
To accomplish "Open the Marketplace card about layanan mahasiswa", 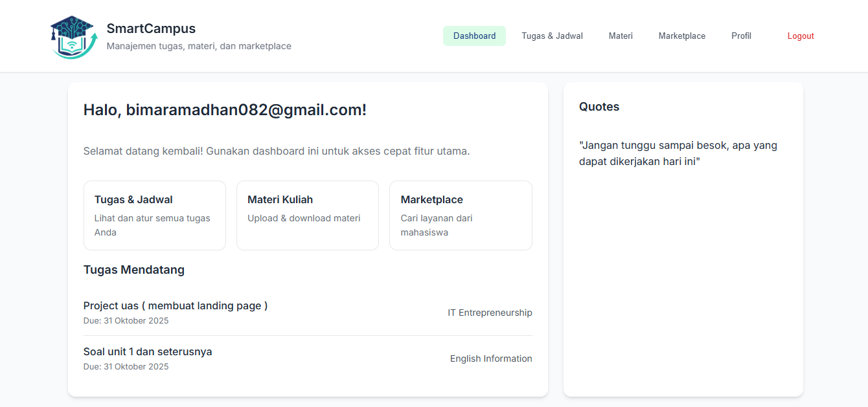I will 461,215.
